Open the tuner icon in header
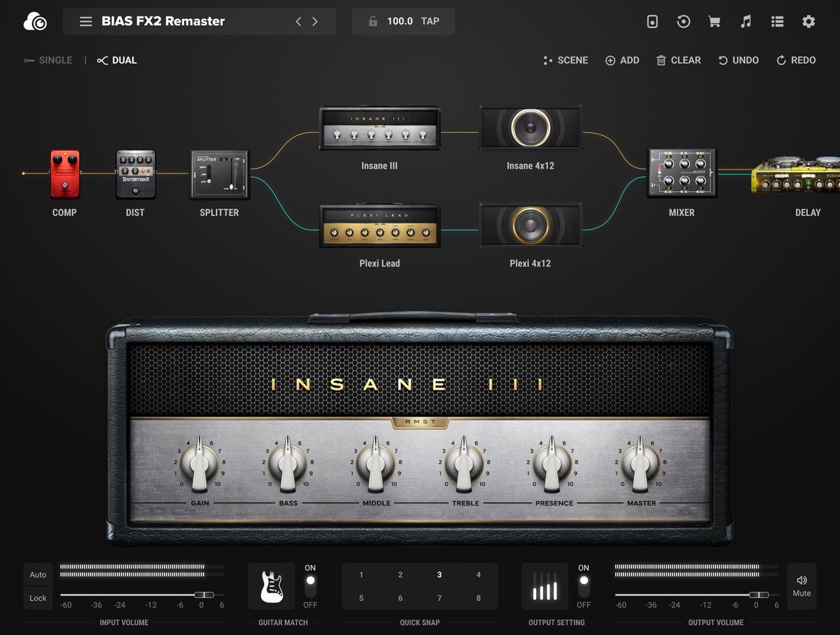This screenshot has height=635, width=840. (x=652, y=22)
